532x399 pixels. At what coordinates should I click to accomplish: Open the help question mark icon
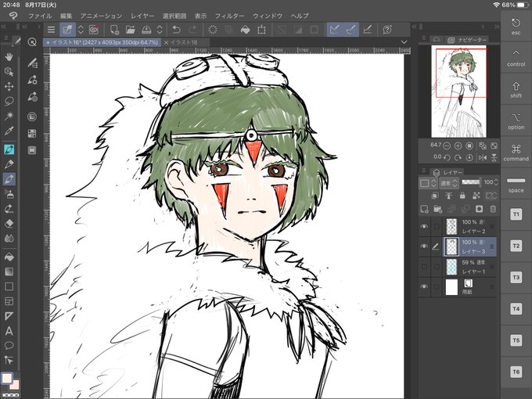coord(387,30)
